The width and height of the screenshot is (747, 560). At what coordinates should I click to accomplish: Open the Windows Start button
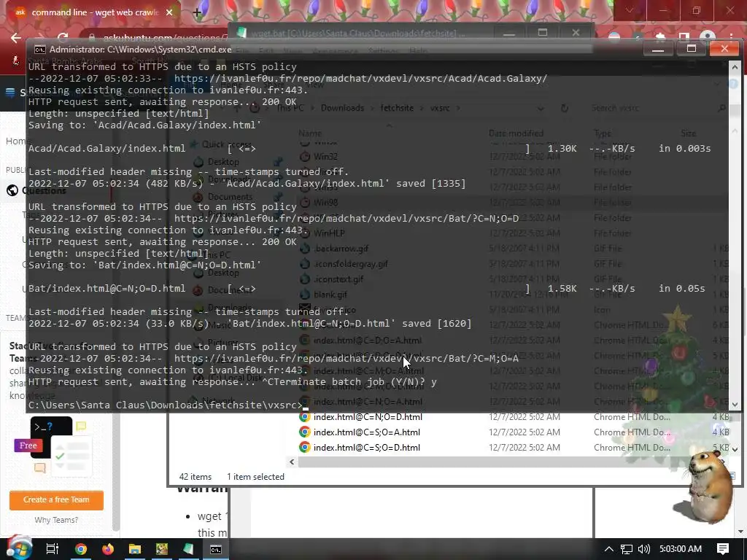(x=18, y=548)
